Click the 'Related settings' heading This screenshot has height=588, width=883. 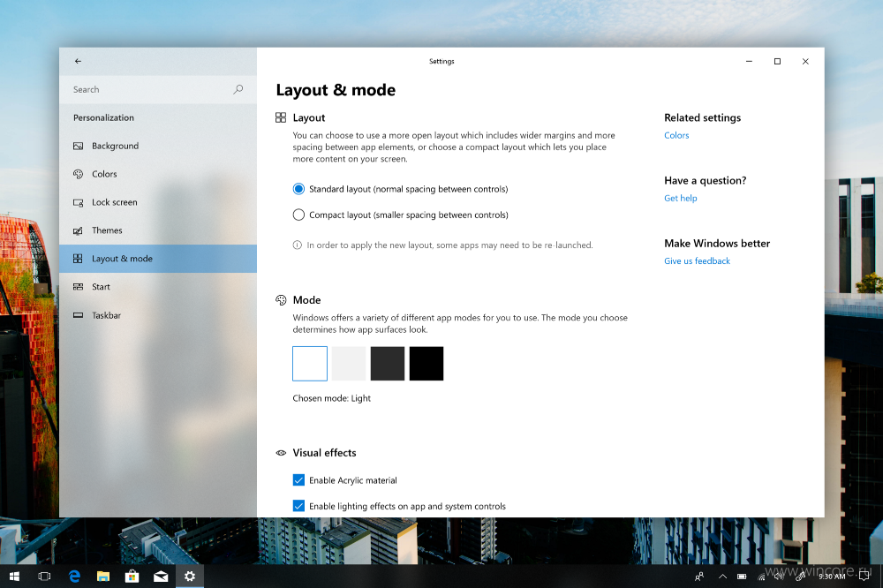pos(702,117)
